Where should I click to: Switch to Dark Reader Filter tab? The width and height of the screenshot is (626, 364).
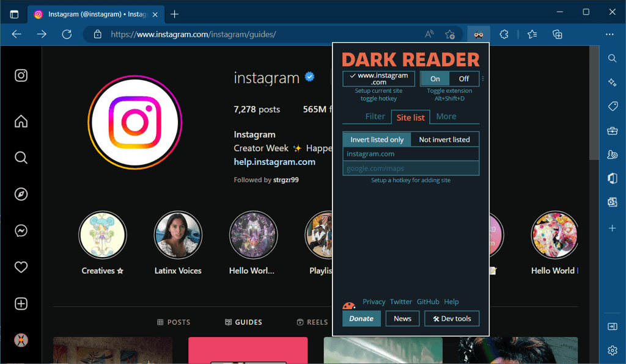click(375, 117)
